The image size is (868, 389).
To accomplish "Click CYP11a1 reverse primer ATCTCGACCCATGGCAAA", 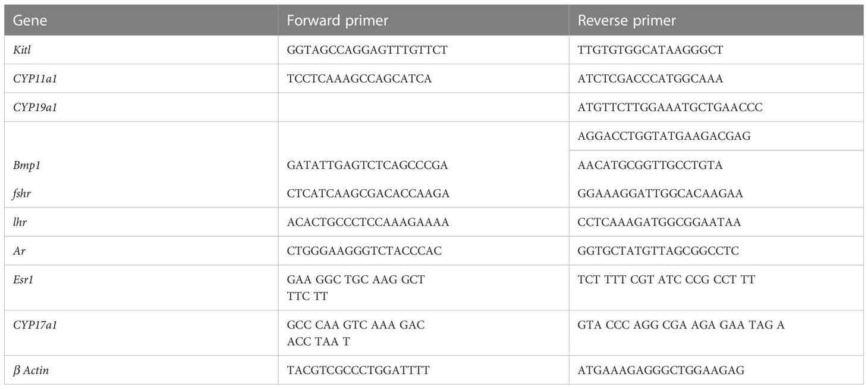I will [x=650, y=79].
